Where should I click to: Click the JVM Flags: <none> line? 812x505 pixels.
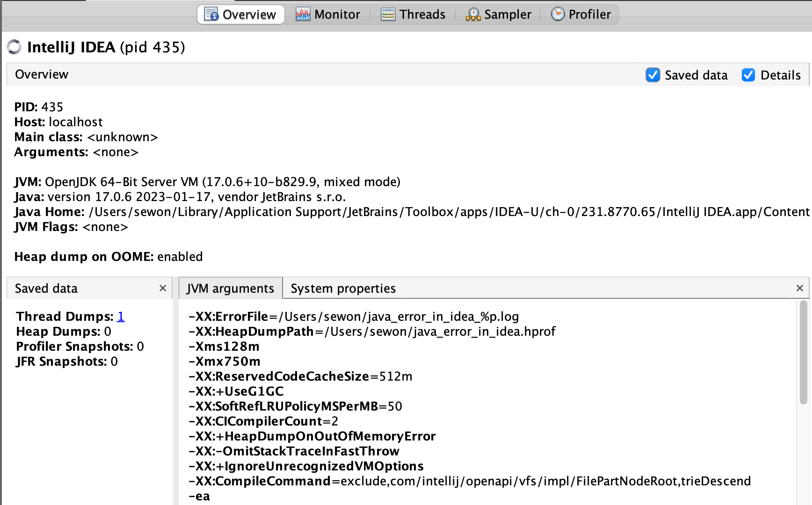71,227
